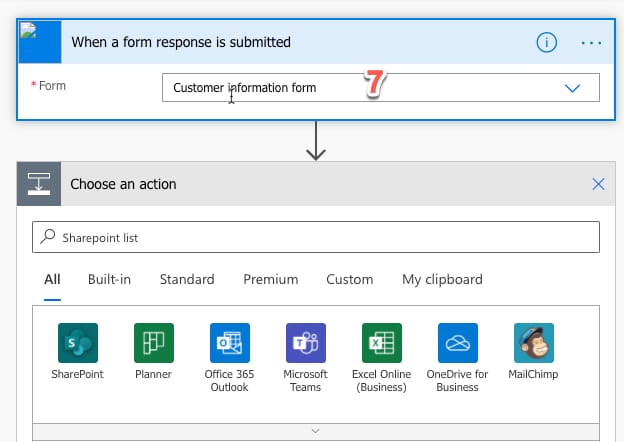Click the Sharepoint list search field

point(316,237)
